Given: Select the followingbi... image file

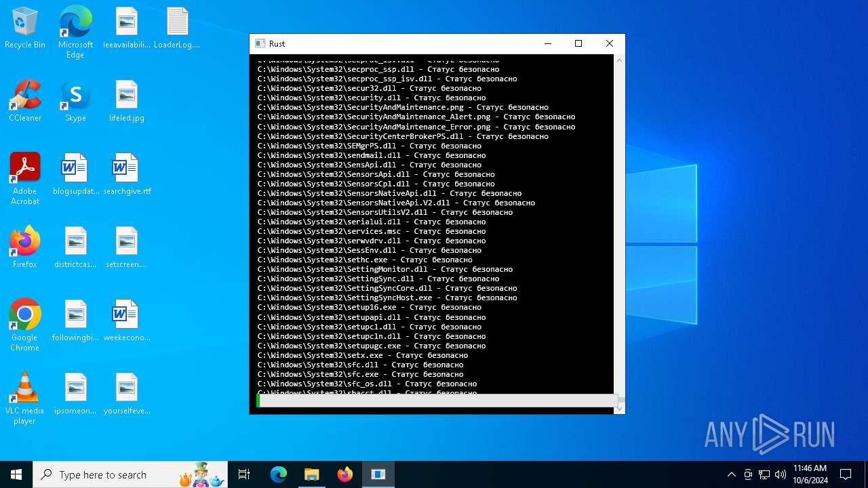Looking at the screenshot, I should pos(75,321).
